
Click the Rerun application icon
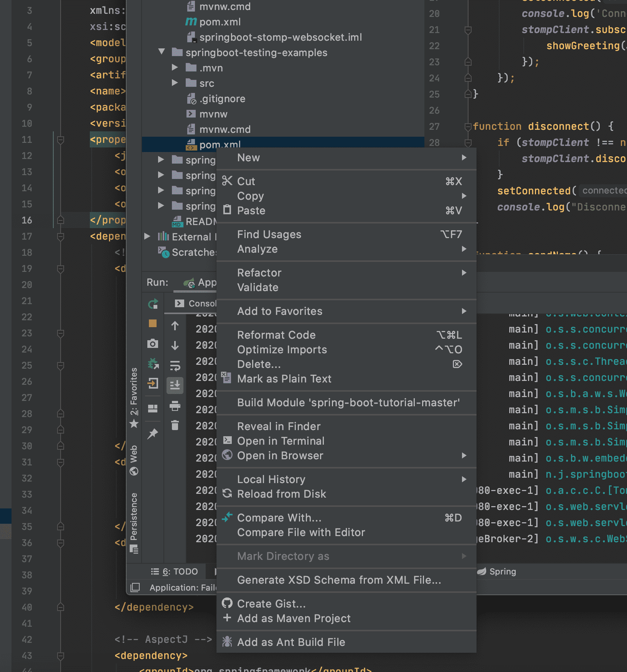pos(153,304)
